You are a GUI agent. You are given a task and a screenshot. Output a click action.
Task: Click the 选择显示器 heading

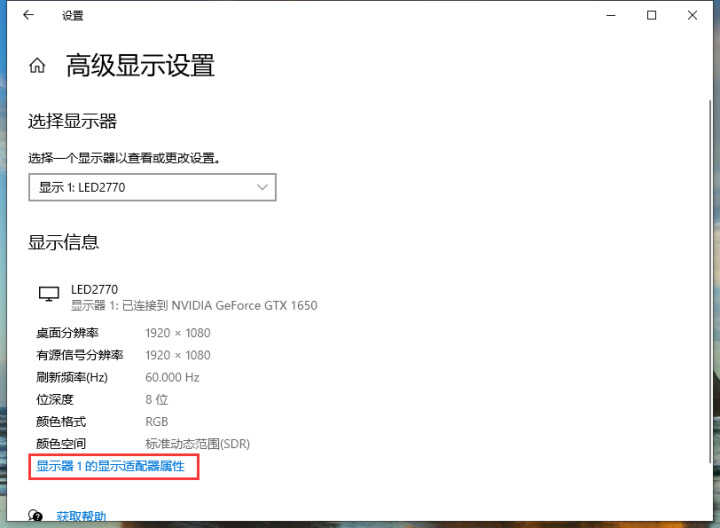point(73,121)
